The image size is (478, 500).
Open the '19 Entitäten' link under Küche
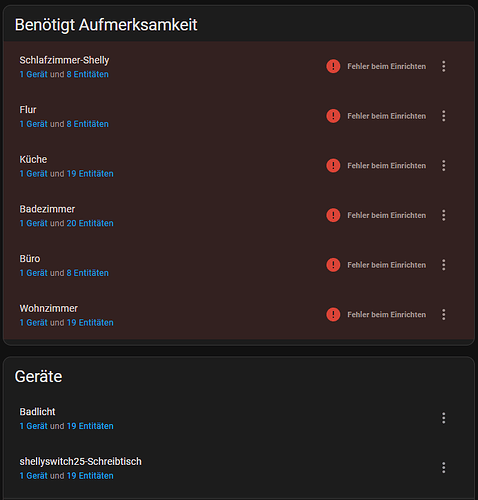(x=90, y=174)
